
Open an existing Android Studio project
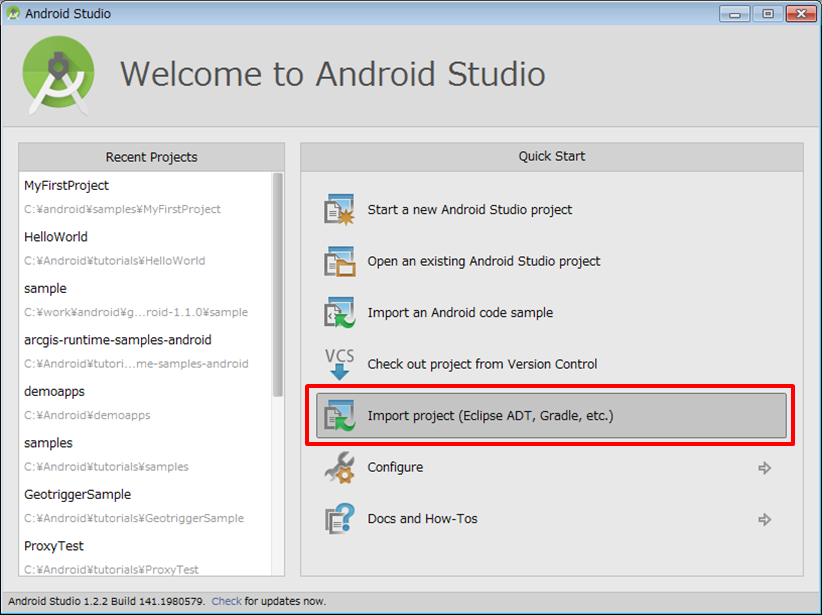tap(484, 261)
